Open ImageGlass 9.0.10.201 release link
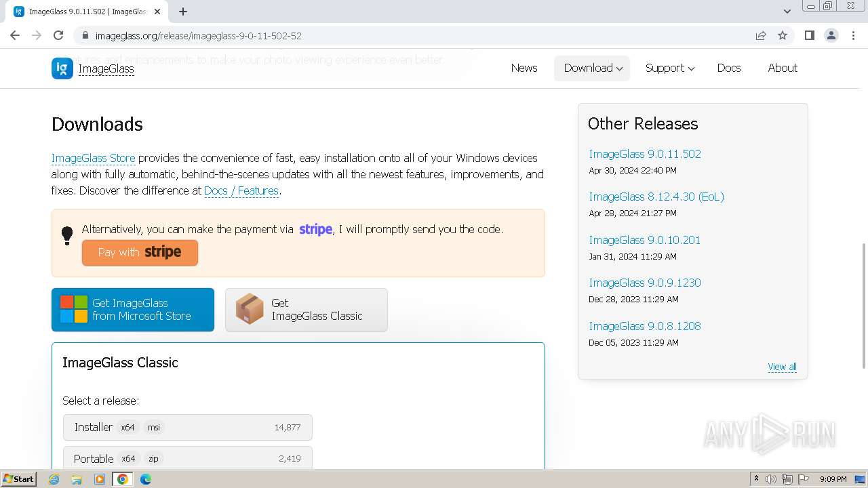The image size is (868, 488). [x=645, y=240]
